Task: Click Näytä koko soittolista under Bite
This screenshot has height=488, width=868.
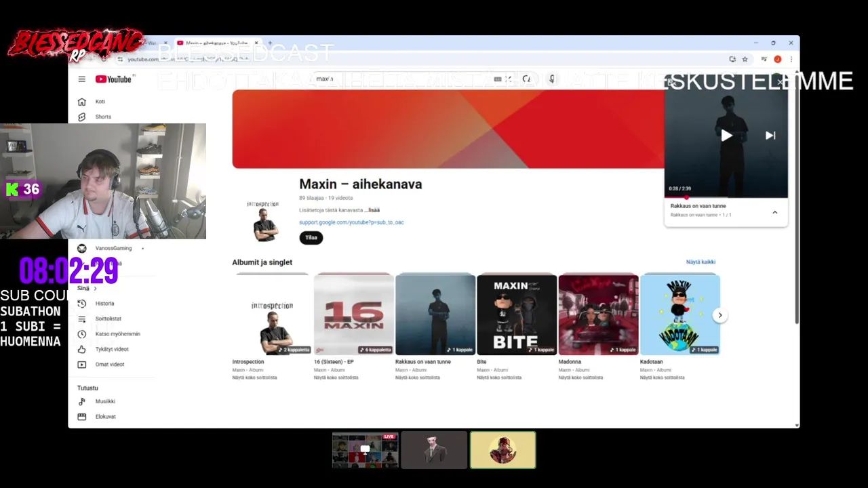Action: point(499,378)
